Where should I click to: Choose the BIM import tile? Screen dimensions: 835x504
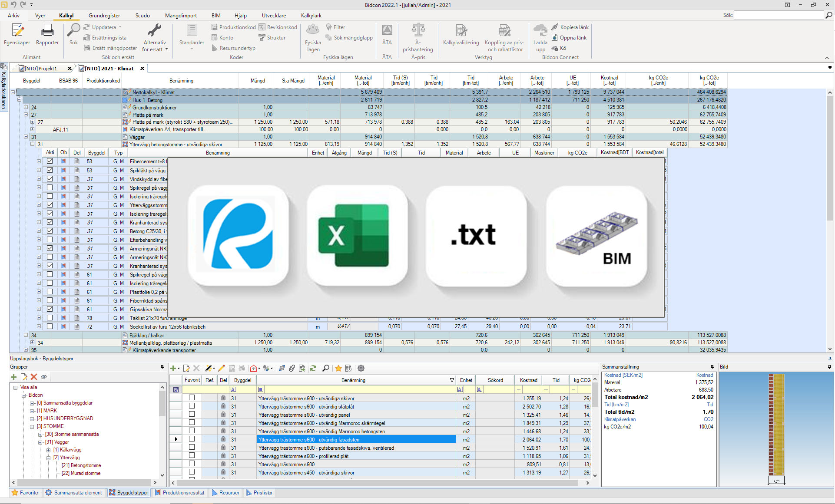(596, 235)
